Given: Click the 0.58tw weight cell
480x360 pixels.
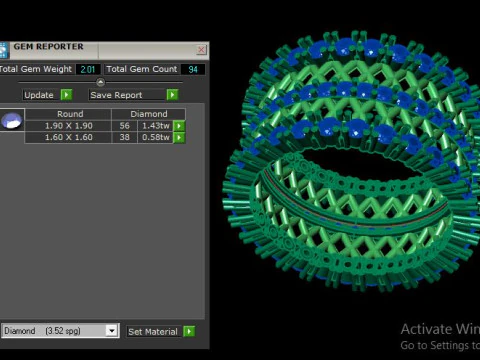Looking at the screenshot, I should point(156,137).
